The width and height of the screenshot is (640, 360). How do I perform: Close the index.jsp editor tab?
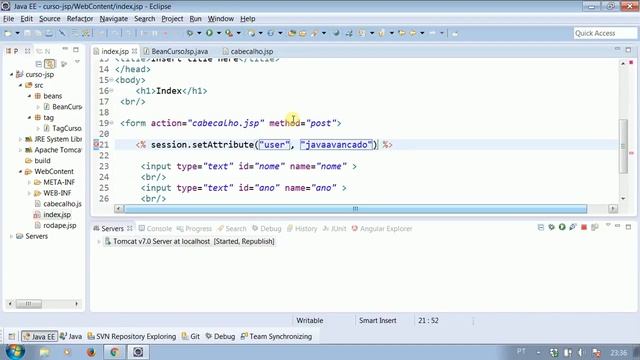[134, 51]
